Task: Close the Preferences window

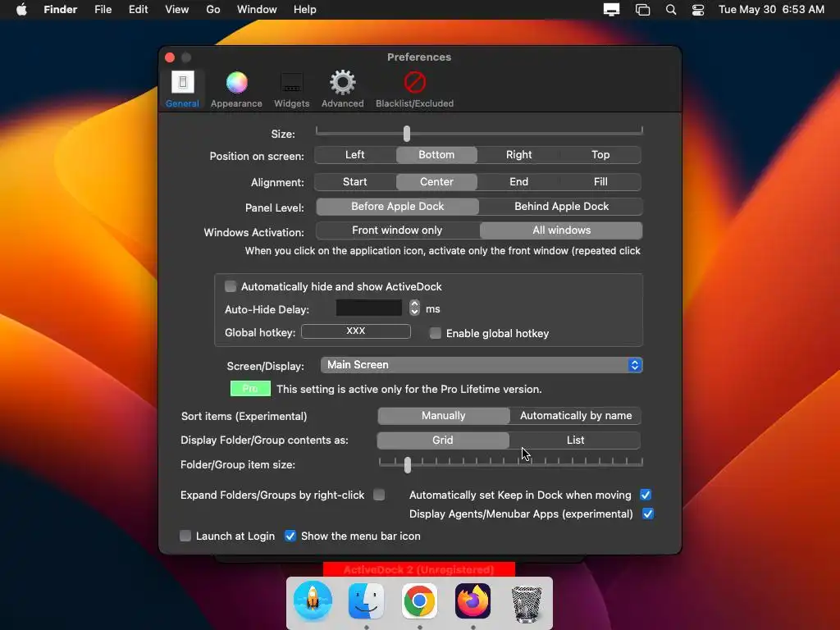Action: 170,57
